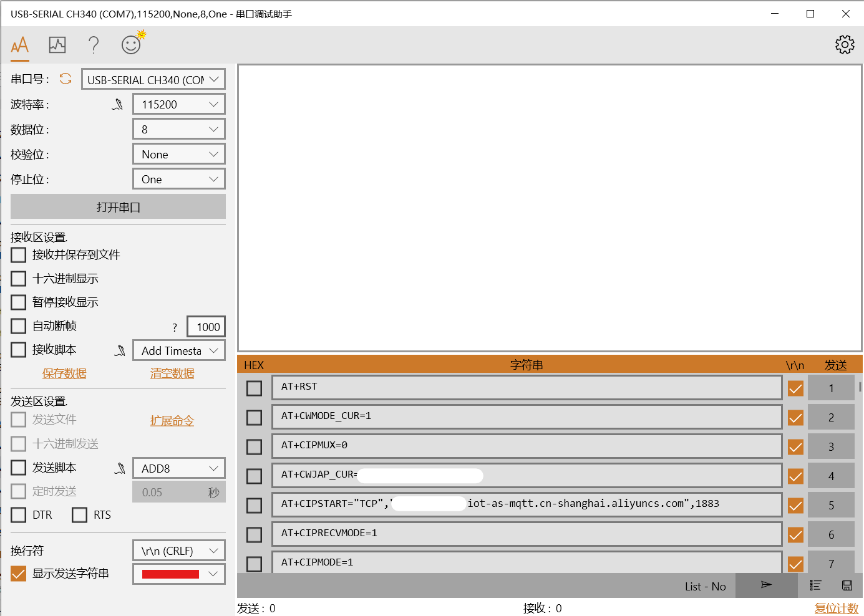
Task: Open the \r\n (CRLF) line ending dropdown
Action: 178,550
